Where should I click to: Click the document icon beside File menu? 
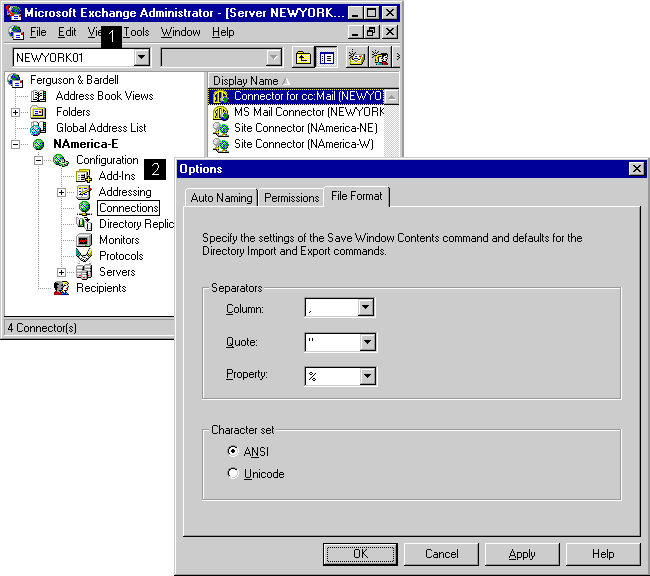[16, 32]
